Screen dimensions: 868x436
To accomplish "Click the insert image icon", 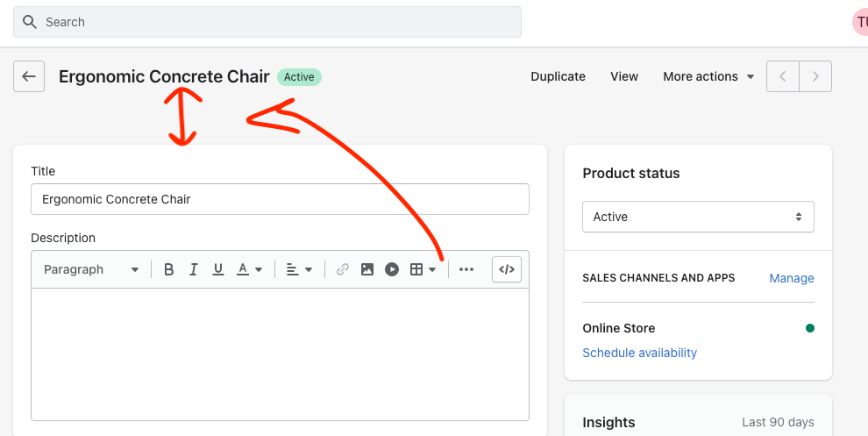I will point(367,270).
